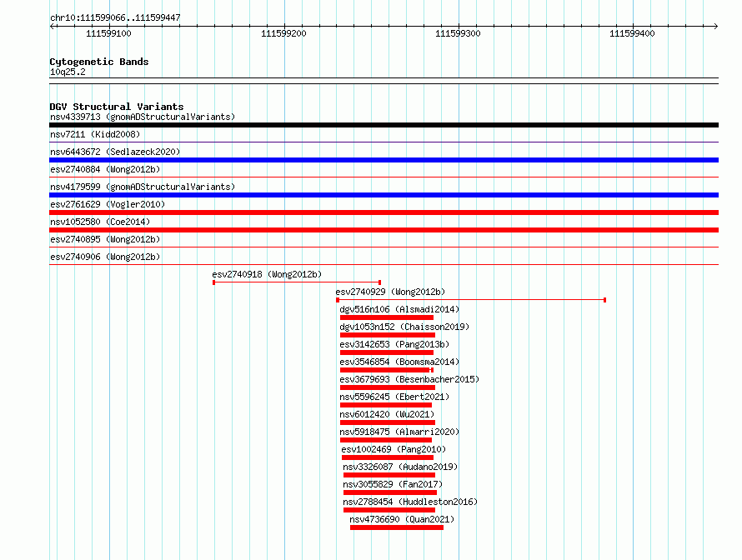The image size is (742, 560).
Task: Select the black nsv4339713 variant bar
Action: point(384,125)
